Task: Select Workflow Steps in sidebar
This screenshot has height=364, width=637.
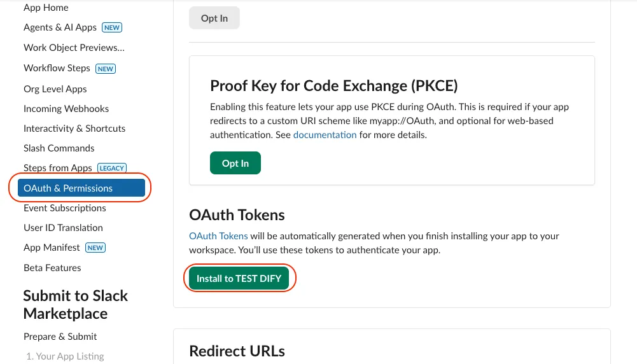Action: (57, 68)
